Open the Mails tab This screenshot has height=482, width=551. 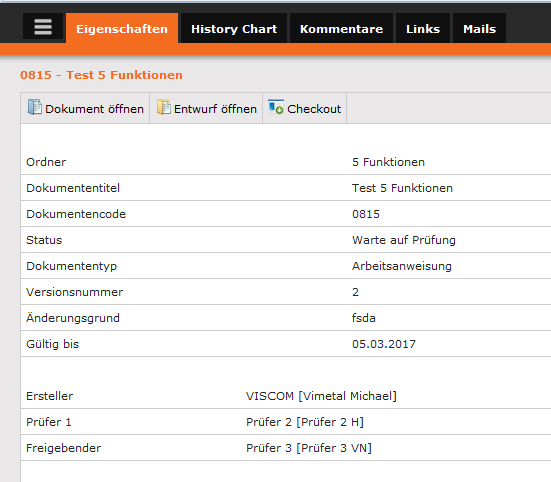(x=479, y=28)
